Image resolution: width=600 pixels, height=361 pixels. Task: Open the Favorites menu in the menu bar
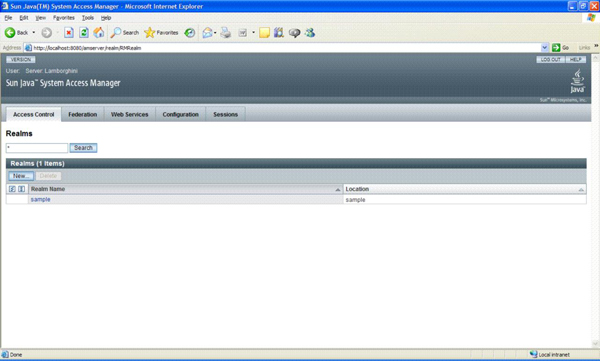[64, 18]
